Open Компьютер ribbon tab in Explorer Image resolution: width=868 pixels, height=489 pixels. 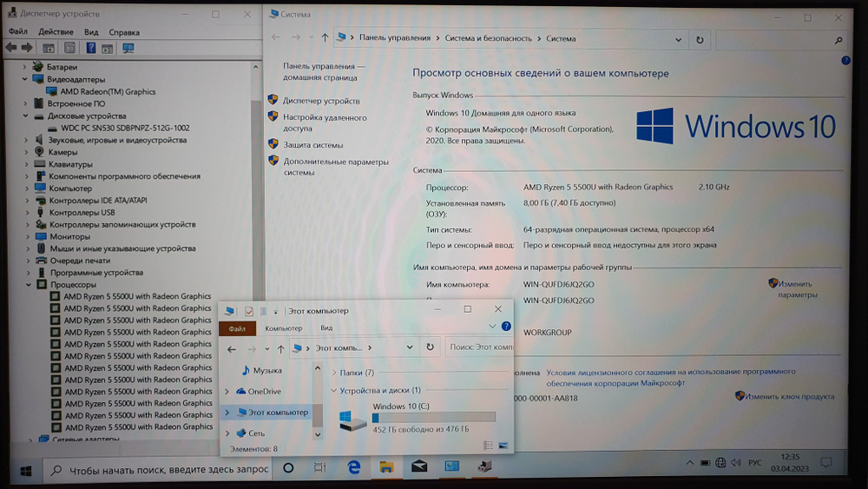pyautogui.click(x=284, y=328)
